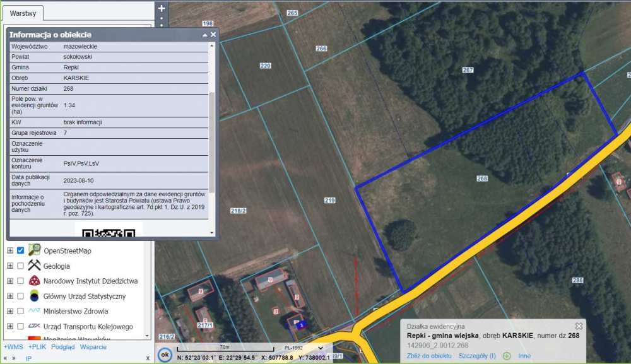This screenshot has height=364, width=631.
Task: Open the Podgląd link
Action: [x=62, y=347]
